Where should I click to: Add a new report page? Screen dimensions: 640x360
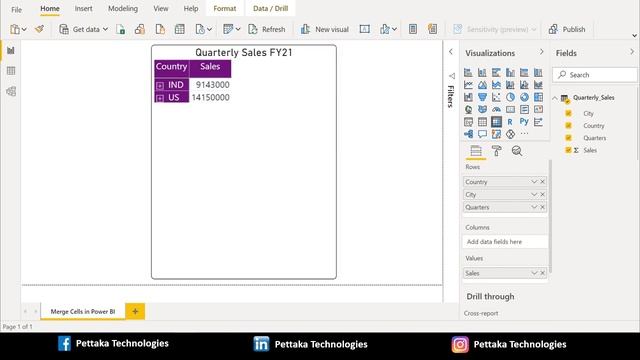tap(135, 311)
